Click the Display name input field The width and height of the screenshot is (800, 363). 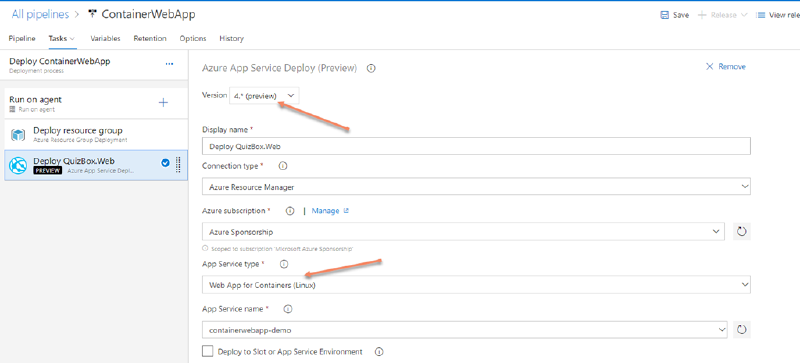(476, 146)
